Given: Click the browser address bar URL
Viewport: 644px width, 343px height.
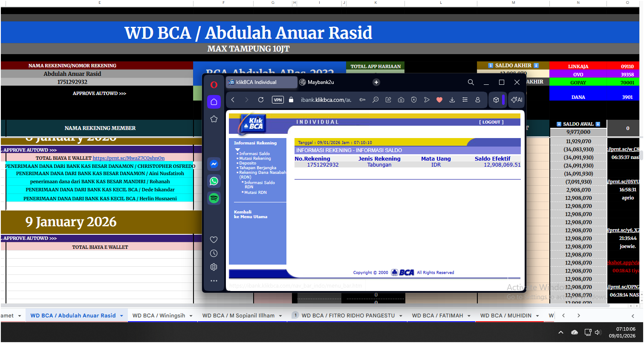Looking at the screenshot, I should click(x=326, y=100).
